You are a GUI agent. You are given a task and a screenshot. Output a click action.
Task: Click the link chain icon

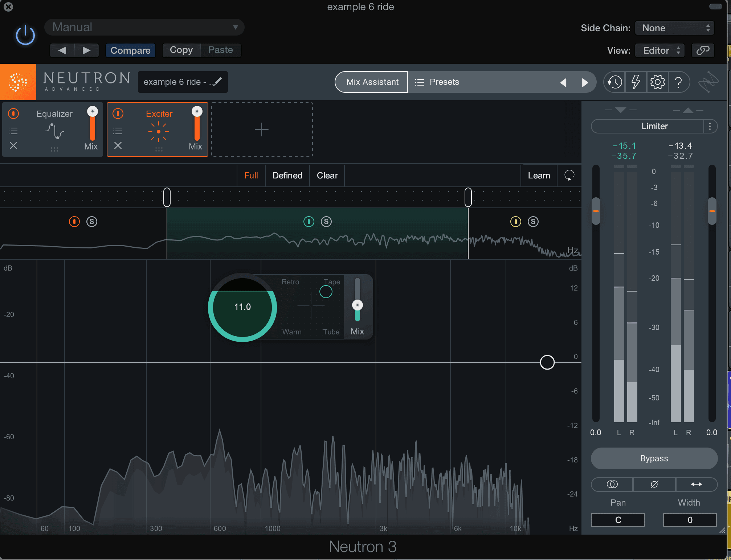[x=703, y=50]
